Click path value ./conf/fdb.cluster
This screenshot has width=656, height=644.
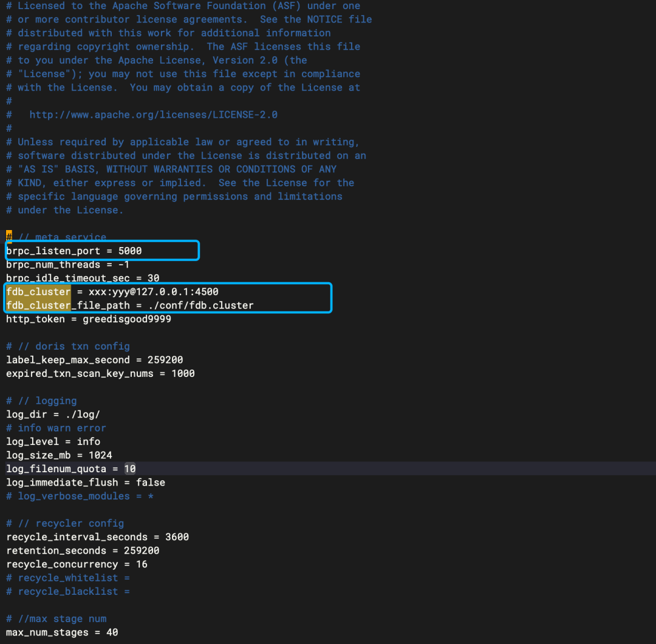coord(201,306)
